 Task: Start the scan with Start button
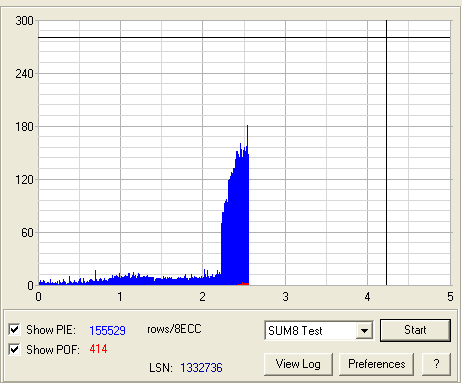(x=415, y=330)
